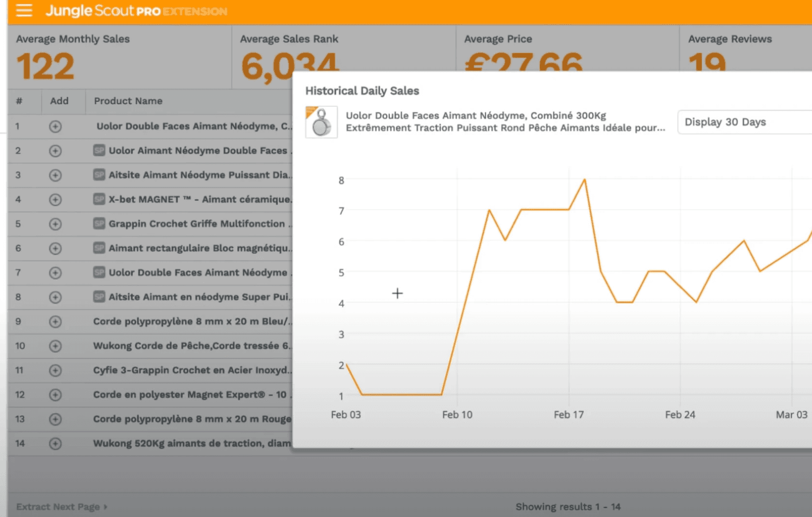Open Uolor Double Faces Aimant Néodyme, C.. row 1 name
Screen dimensions: 812x517
tap(195, 126)
